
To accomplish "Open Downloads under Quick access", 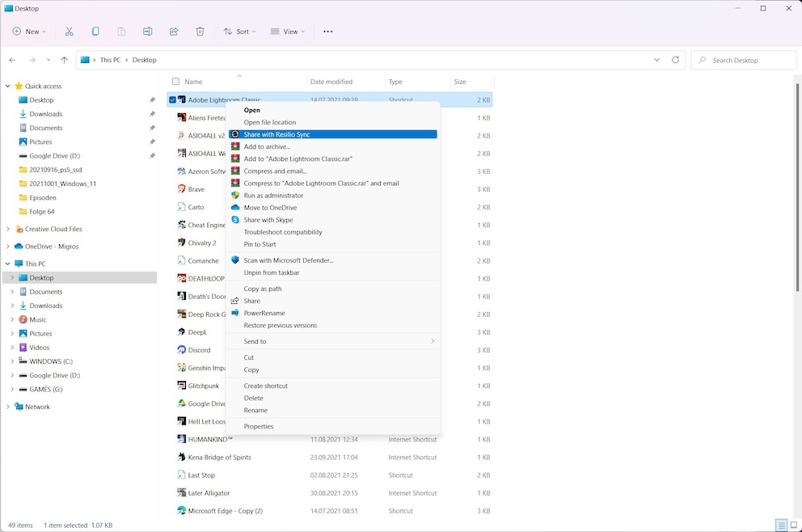I will click(45, 113).
